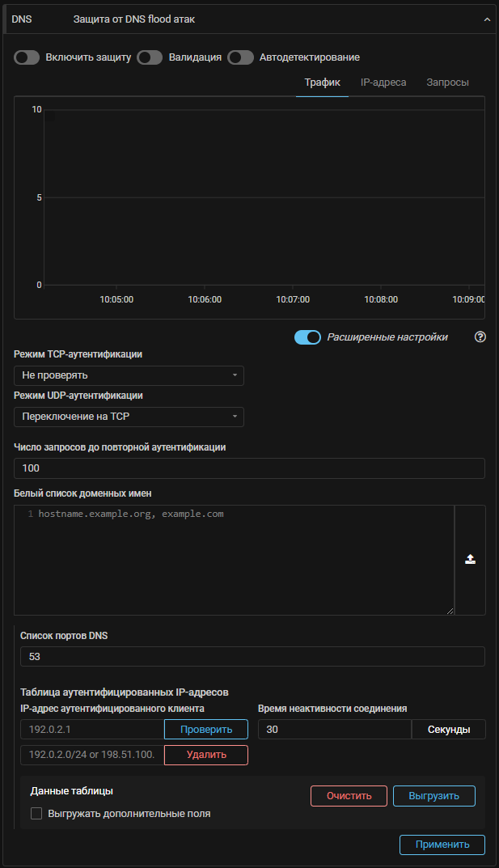Disable the "Расширенные настройки" toggle
Screen dimensions: 499x868
[x=307, y=337]
